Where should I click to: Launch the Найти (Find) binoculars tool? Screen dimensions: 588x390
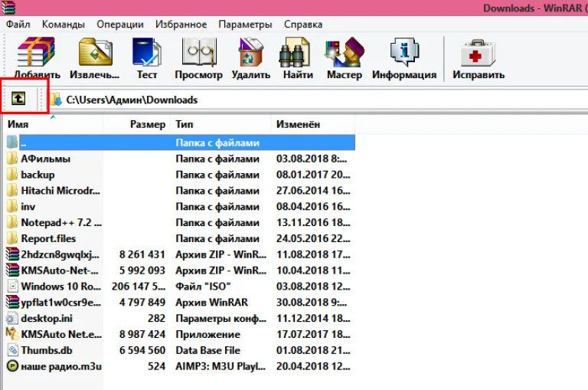point(298,58)
